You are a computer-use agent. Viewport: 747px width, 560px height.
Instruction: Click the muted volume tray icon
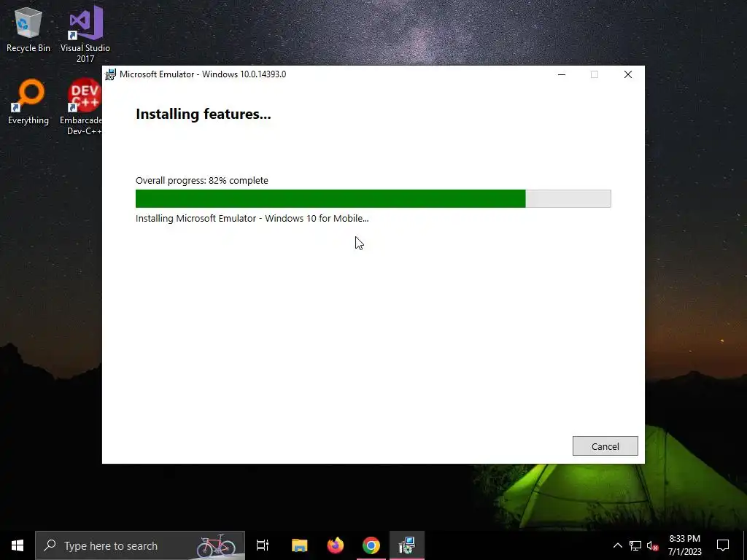(x=653, y=545)
